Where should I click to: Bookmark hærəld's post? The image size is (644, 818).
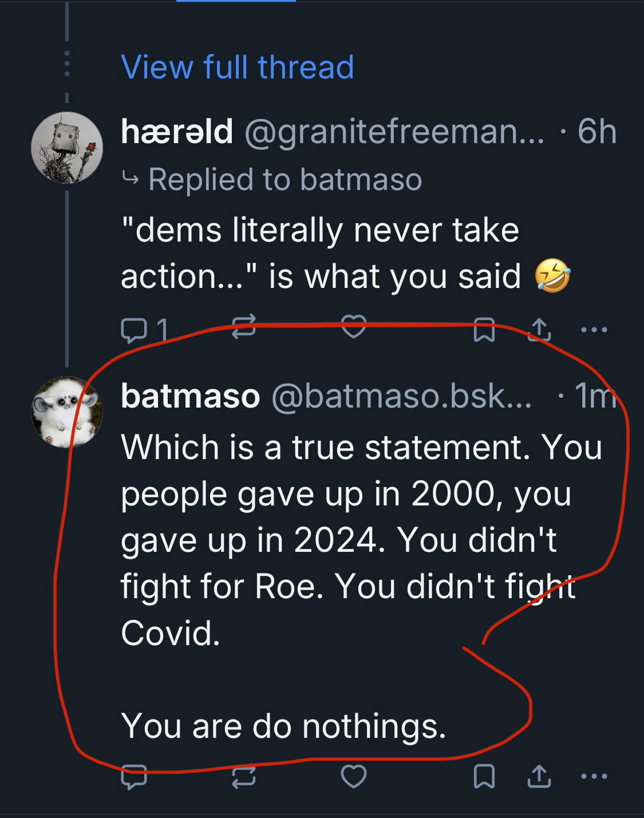pyautogui.click(x=484, y=331)
